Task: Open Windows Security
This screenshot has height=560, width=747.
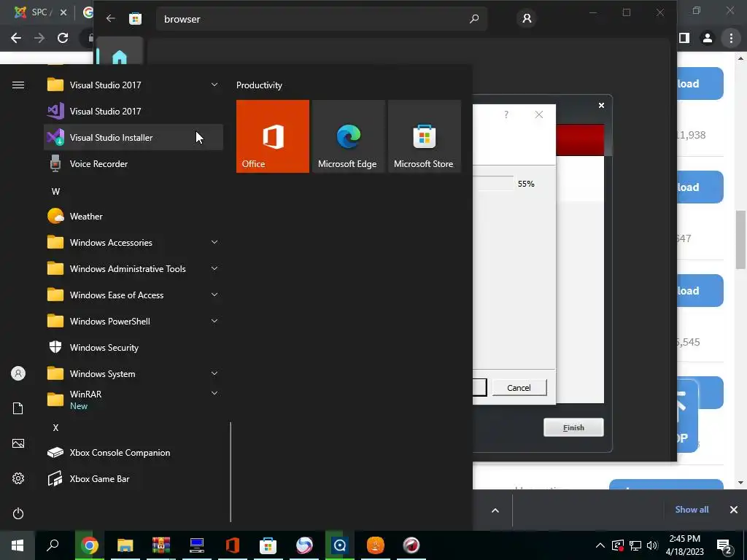Action: (x=133, y=348)
